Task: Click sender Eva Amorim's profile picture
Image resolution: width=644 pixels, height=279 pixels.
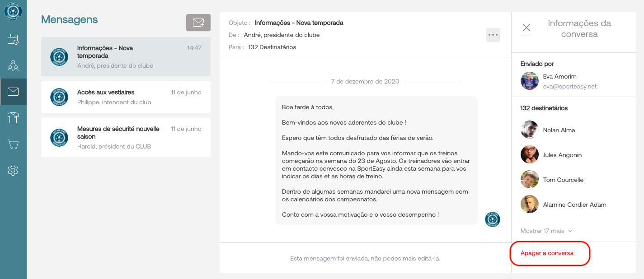Action: (x=529, y=81)
